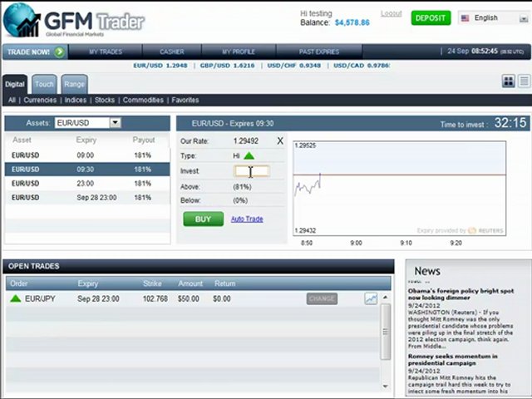Image resolution: width=532 pixels, height=399 pixels.
Task: Open the Past Expires menu
Action: [x=319, y=52]
